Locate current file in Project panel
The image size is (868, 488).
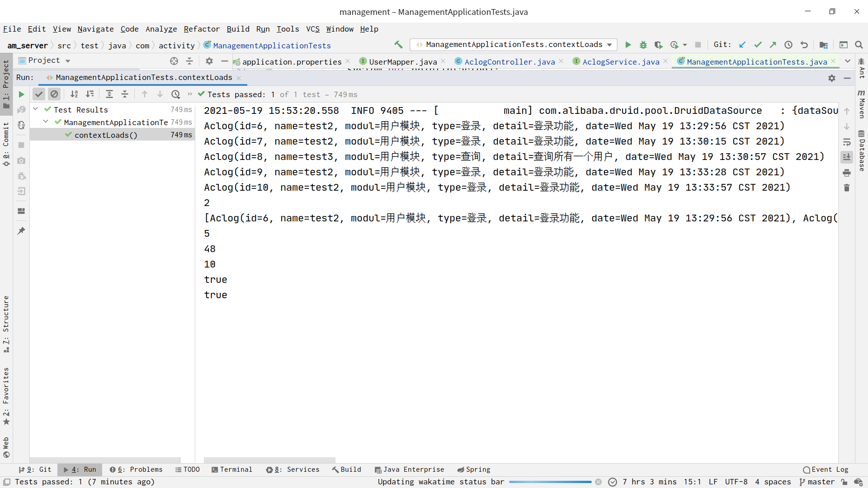tap(174, 61)
